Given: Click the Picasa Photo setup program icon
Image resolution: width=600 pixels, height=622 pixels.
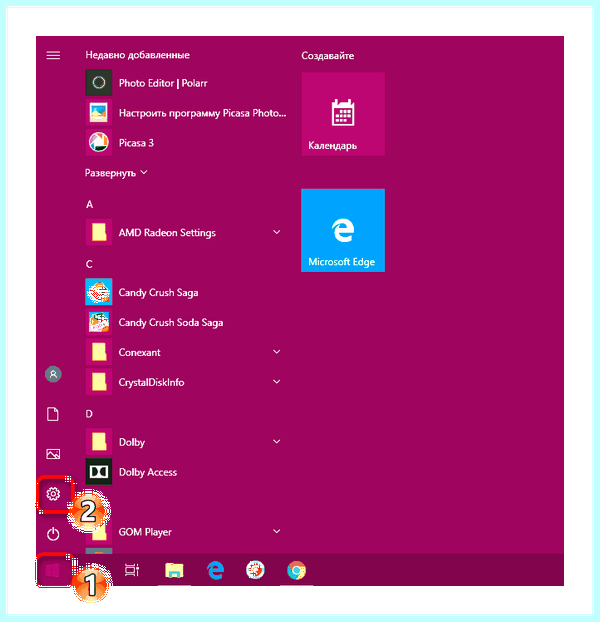Looking at the screenshot, I should tap(99, 113).
